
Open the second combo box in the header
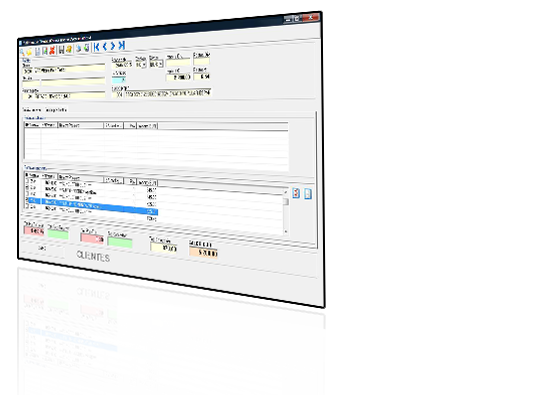point(156,64)
